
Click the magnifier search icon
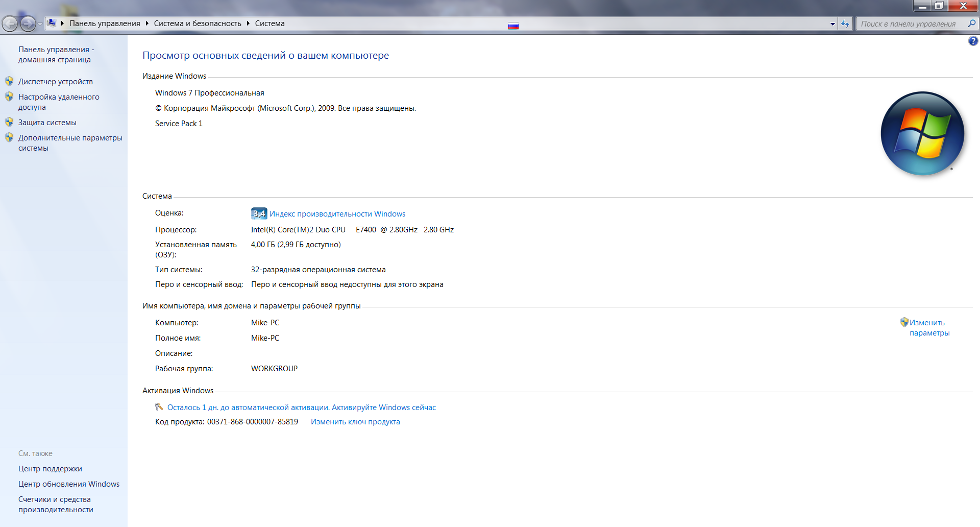pos(971,23)
